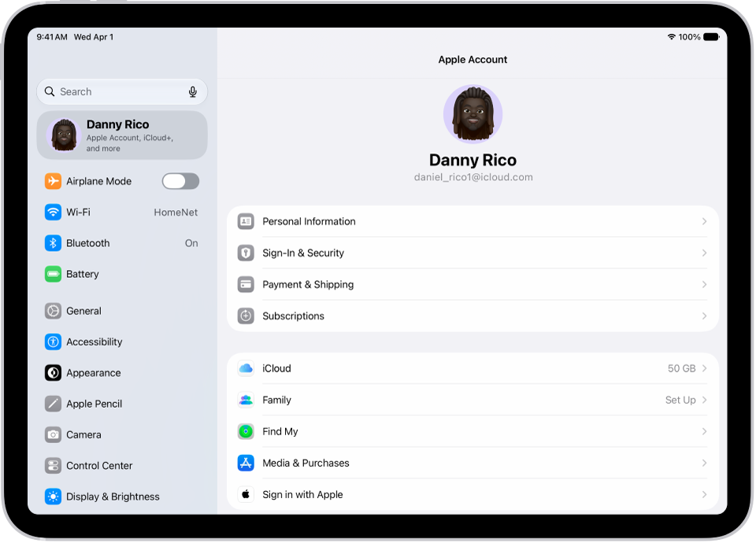Tap the Battery label in sidebar
Image resolution: width=756 pixels, height=543 pixels.
[x=83, y=274]
